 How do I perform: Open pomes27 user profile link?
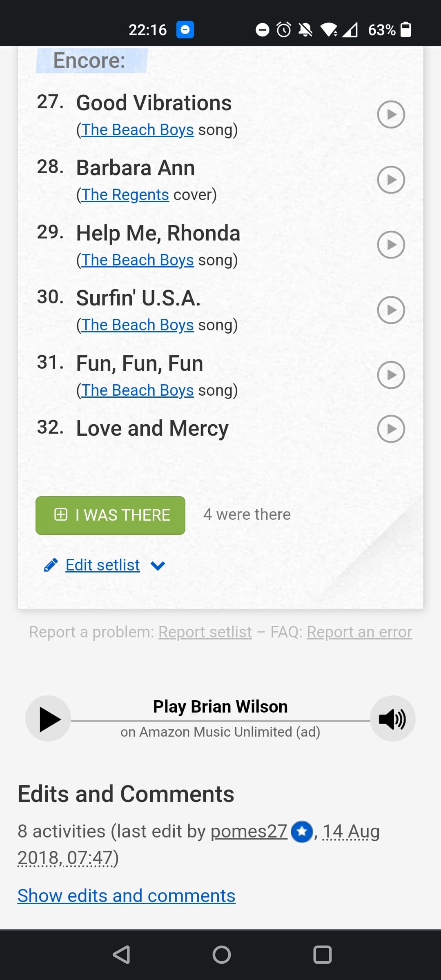pyautogui.click(x=249, y=831)
